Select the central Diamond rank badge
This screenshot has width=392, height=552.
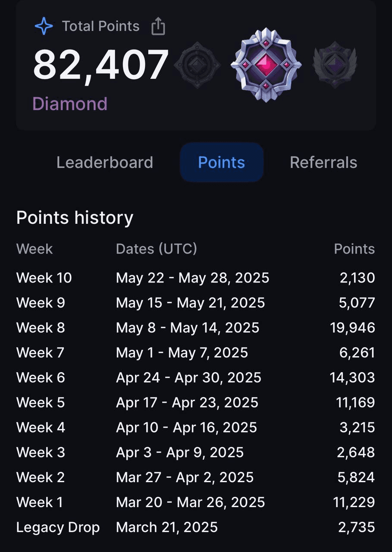[x=266, y=65]
